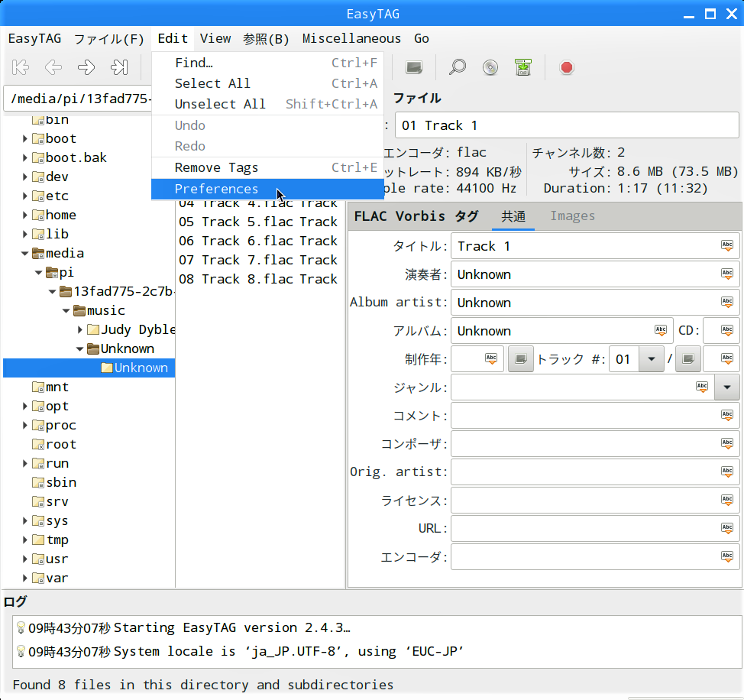Open the ファイル(F) menu
The height and width of the screenshot is (700, 744).
point(108,38)
